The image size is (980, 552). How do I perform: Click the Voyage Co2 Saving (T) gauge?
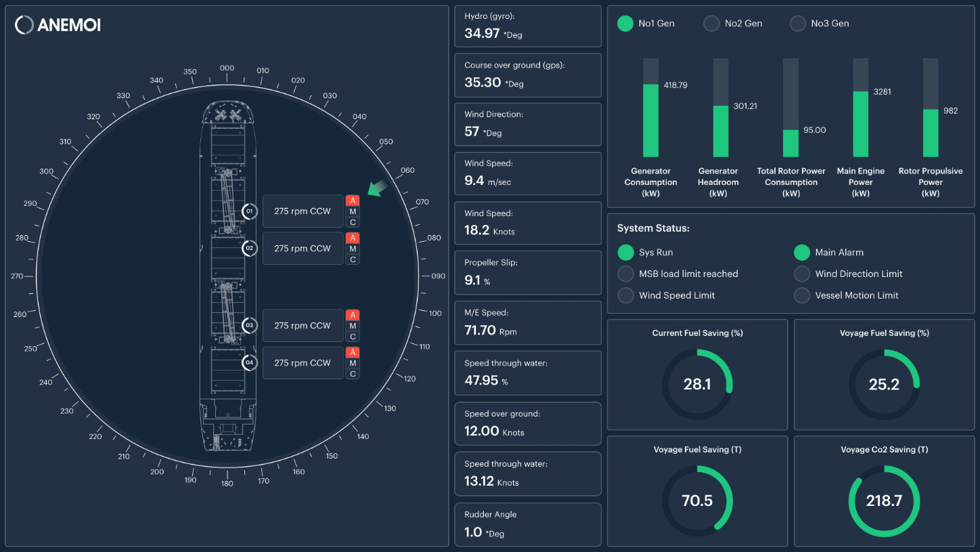tap(884, 501)
